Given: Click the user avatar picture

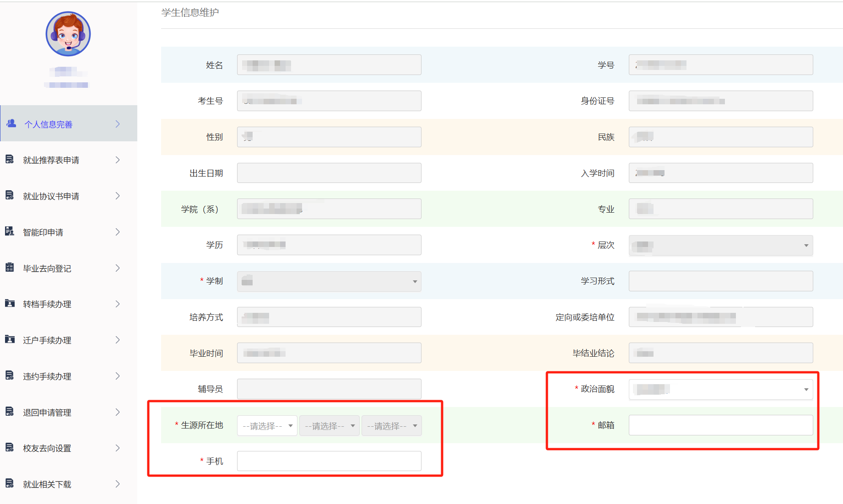Looking at the screenshot, I should 68,34.
